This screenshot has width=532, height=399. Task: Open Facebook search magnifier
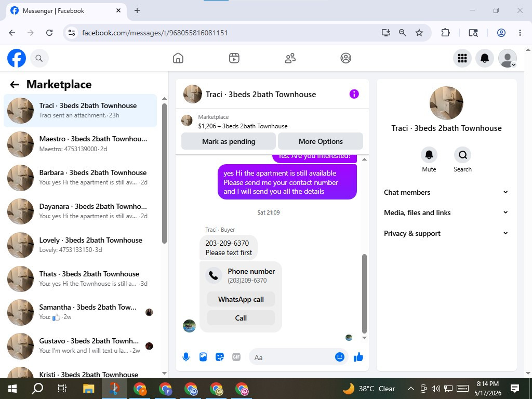(x=39, y=58)
